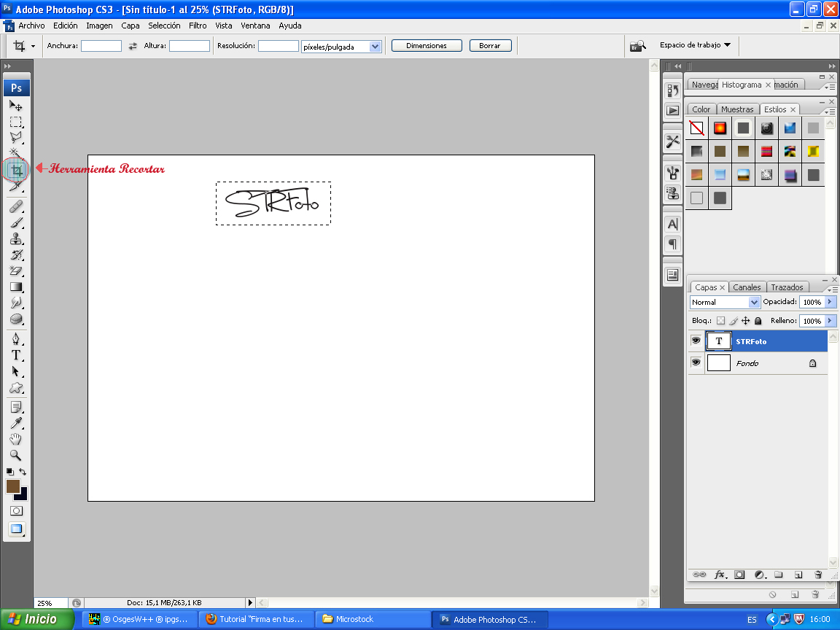Click the Borrar button
Screen dimensions: 840x630
[490, 45]
